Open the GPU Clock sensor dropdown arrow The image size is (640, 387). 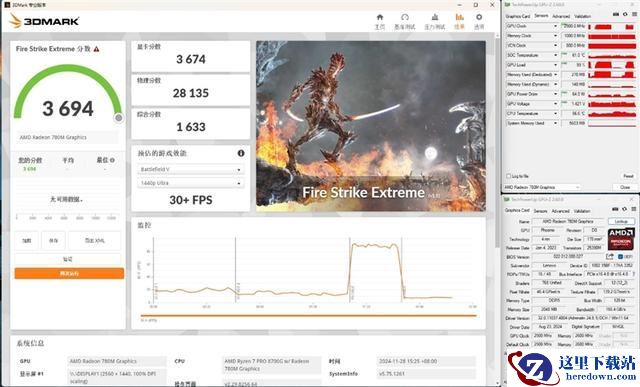[x=555, y=26]
